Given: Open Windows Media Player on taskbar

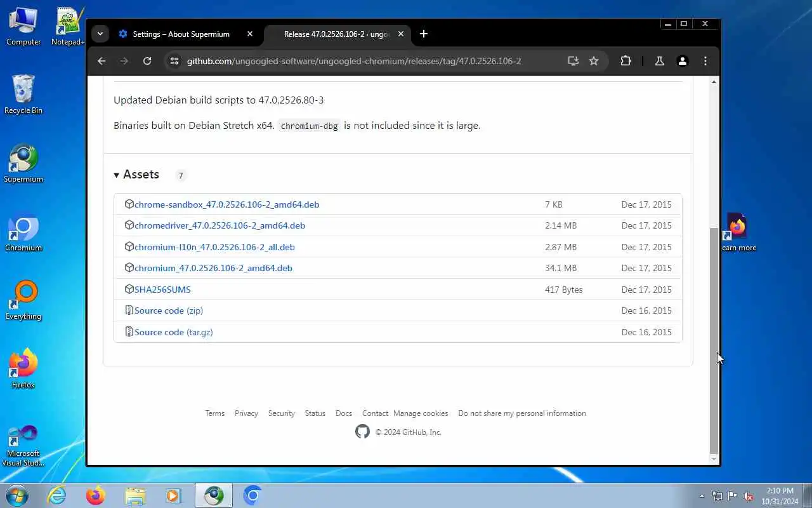Looking at the screenshot, I should pos(174,495).
